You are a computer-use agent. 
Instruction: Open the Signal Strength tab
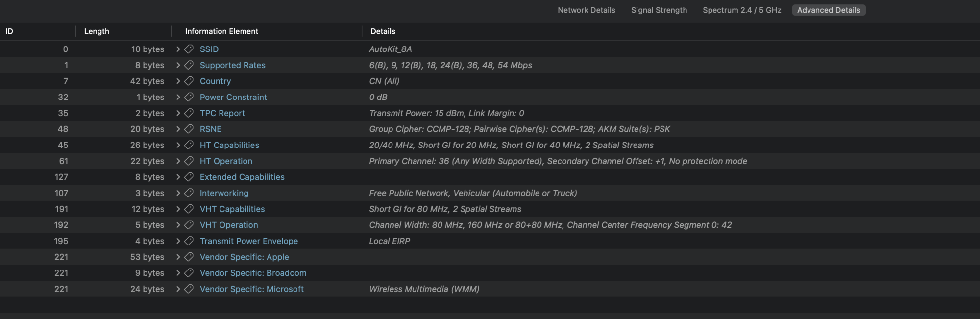pyautogui.click(x=659, y=10)
